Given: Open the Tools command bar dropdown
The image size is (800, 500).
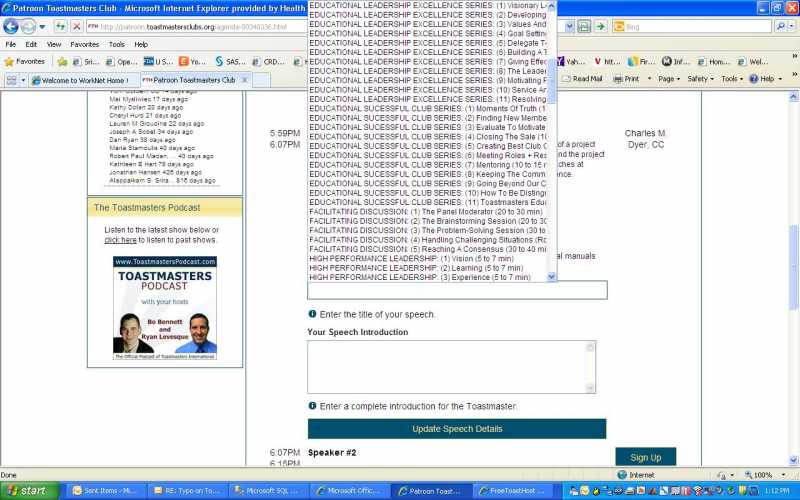Looking at the screenshot, I should (x=732, y=79).
